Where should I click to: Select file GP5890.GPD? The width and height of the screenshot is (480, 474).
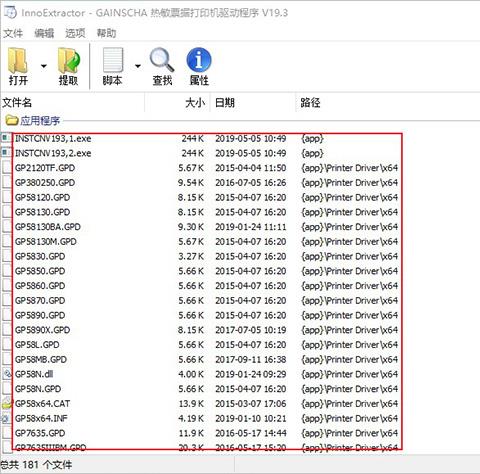(x=40, y=315)
